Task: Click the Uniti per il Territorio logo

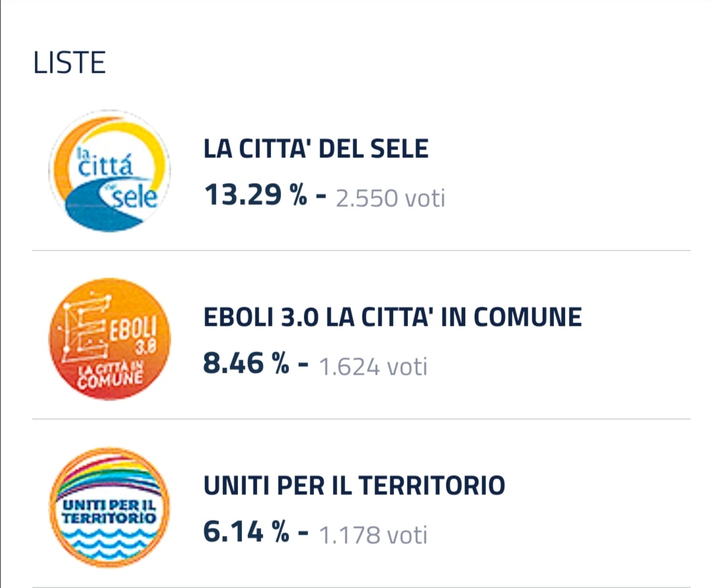Action: point(109,507)
